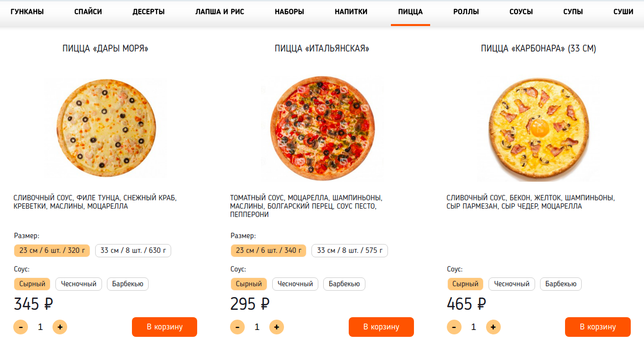
Task: Increase quantity of pizza «Итальянская»
Action: click(x=277, y=327)
